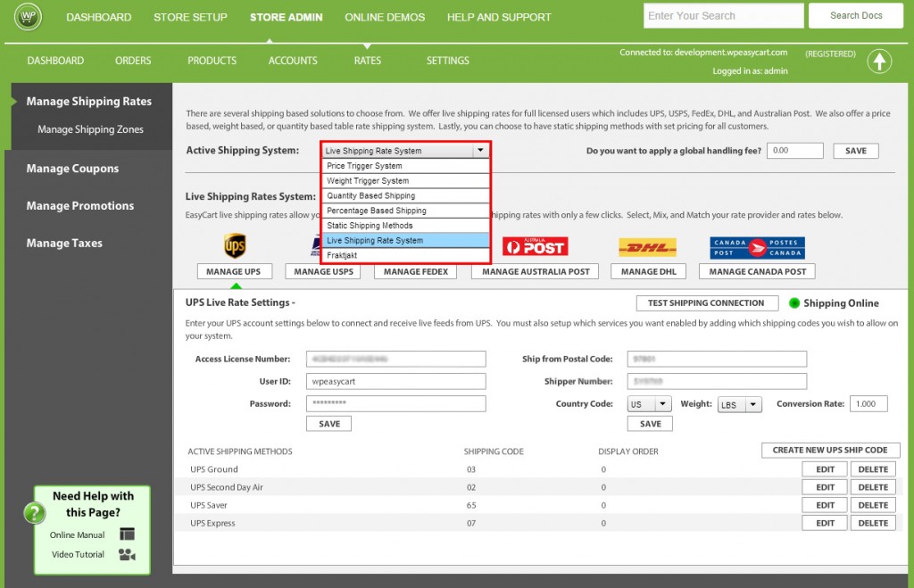914x588 pixels.
Task: Click the MANAGE FEDEX button
Action: coord(416,271)
